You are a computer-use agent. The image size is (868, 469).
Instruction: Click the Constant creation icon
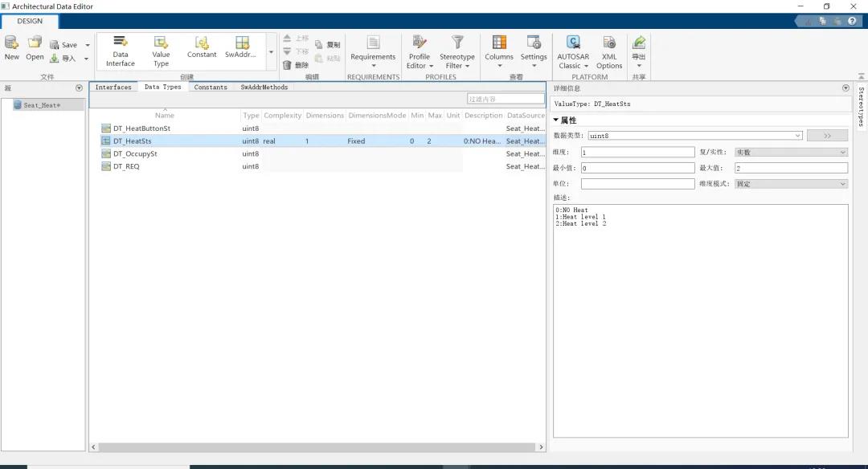click(x=202, y=43)
